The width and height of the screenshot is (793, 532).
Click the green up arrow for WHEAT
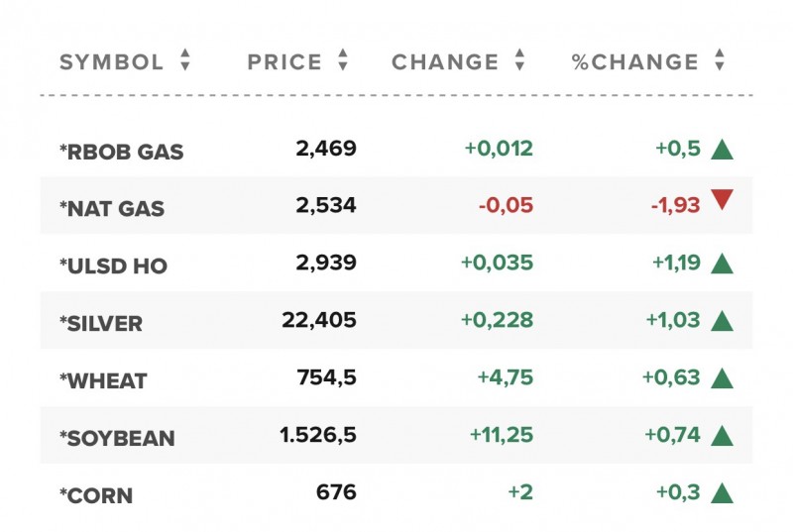coord(722,378)
